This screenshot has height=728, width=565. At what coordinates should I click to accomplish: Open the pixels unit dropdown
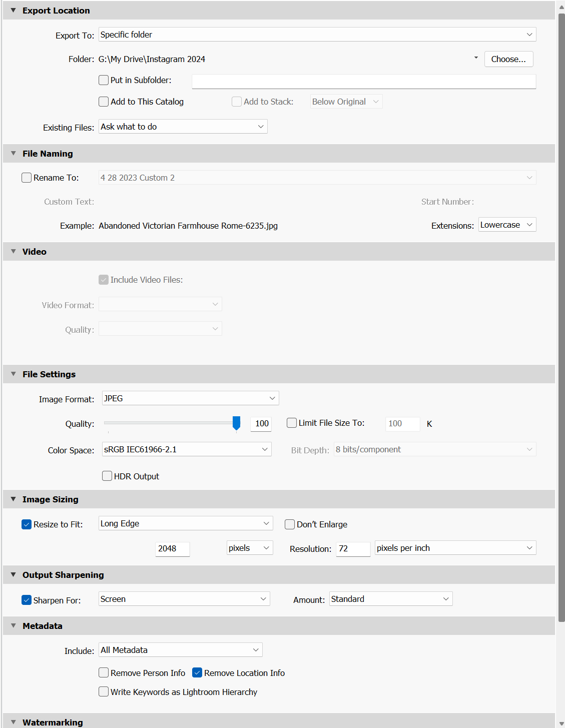250,548
